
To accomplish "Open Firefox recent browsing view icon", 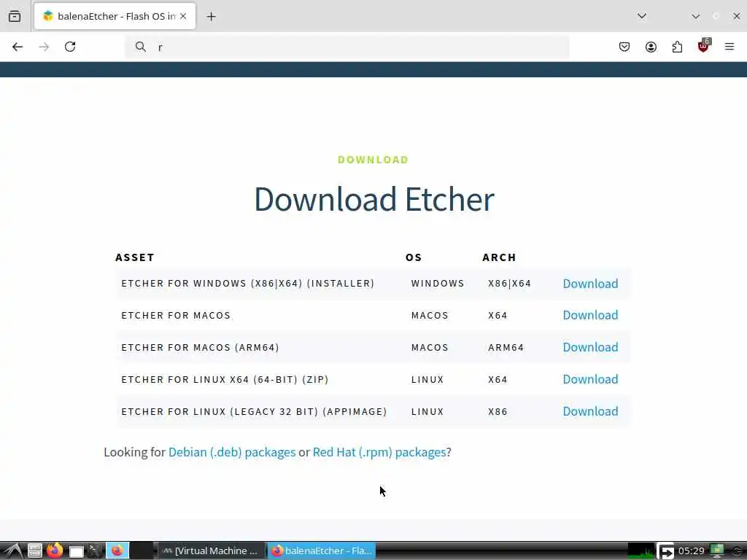I will point(15,16).
